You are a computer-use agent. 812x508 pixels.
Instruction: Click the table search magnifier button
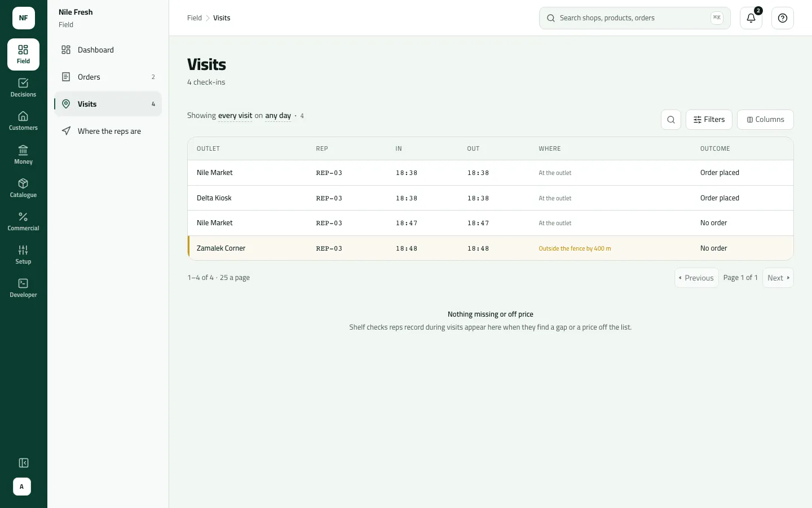(671, 120)
